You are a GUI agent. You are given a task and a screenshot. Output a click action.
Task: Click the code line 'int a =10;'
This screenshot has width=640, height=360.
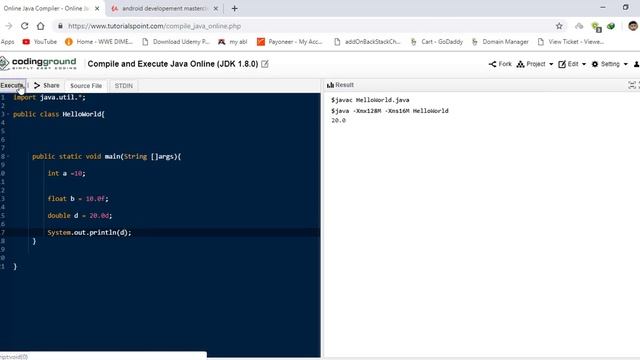(x=67, y=173)
